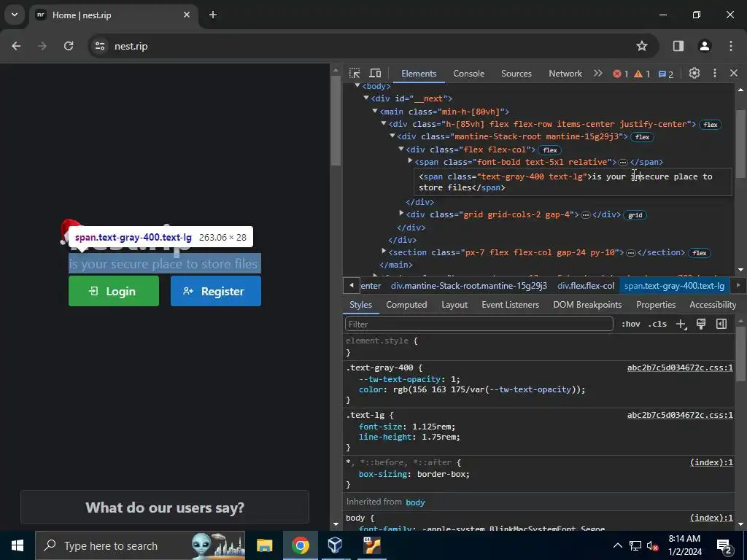Image resolution: width=747 pixels, height=560 pixels.
Task: Click flex badge beside the section element
Action: pyautogui.click(x=700, y=253)
